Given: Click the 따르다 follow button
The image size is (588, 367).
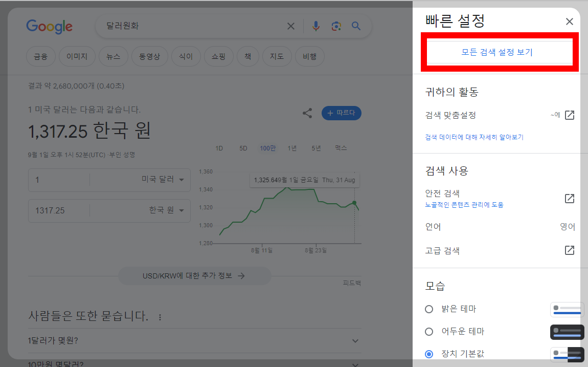Looking at the screenshot, I should click(x=341, y=113).
